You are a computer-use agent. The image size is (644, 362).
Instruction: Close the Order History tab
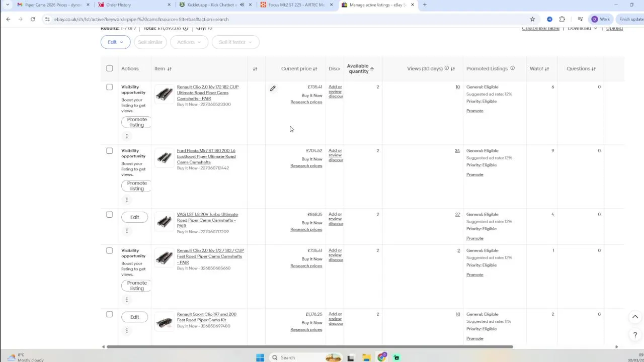(x=169, y=5)
